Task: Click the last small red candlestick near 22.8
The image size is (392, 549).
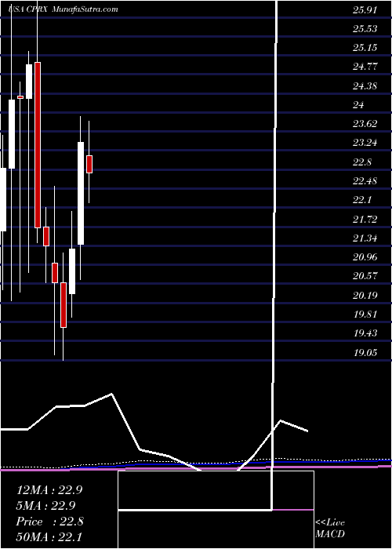Action: (89, 164)
